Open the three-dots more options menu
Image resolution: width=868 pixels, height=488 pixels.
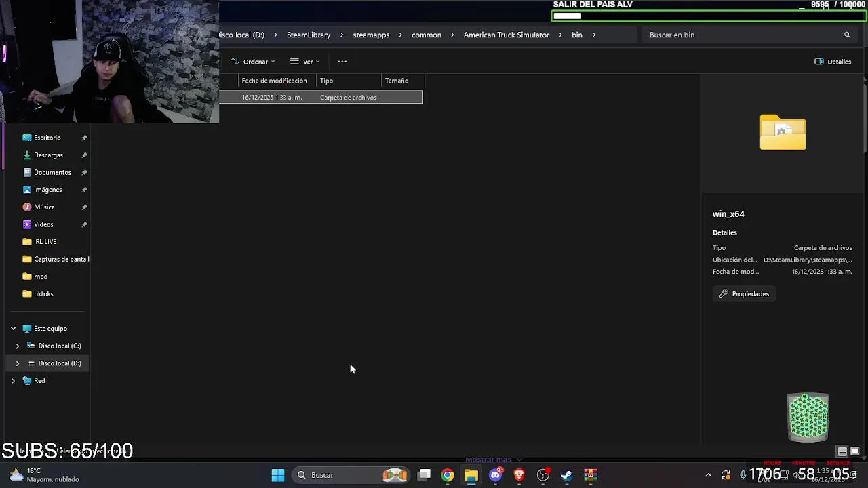[x=342, y=62]
